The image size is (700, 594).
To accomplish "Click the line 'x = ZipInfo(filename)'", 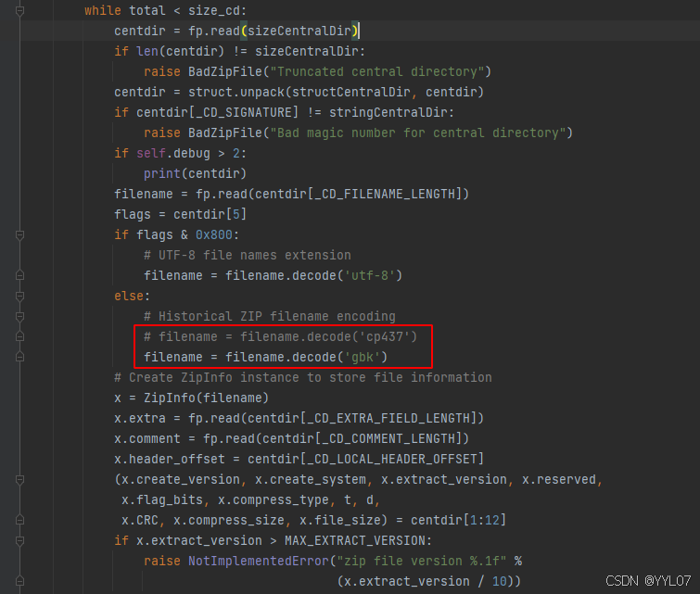I will (x=192, y=398).
